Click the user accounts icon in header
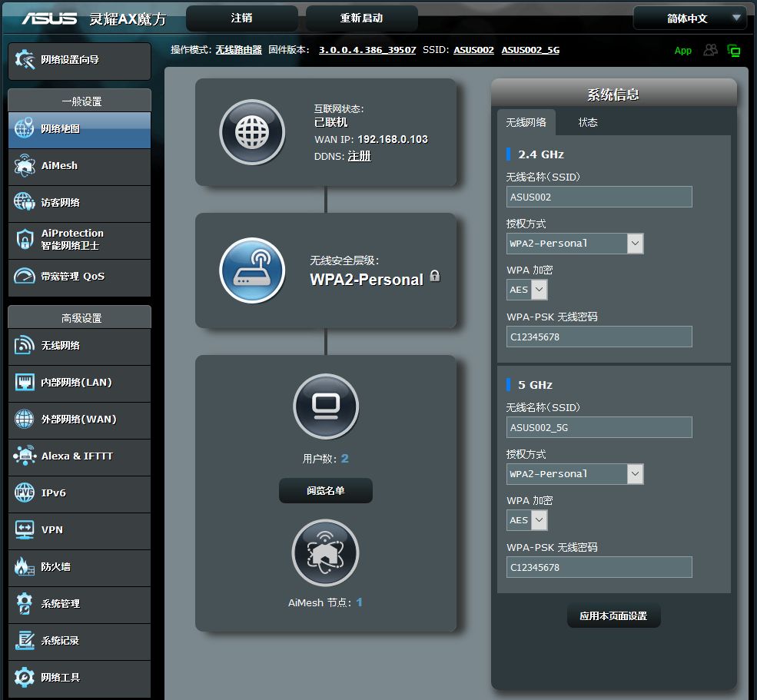 pyautogui.click(x=710, y=50)
